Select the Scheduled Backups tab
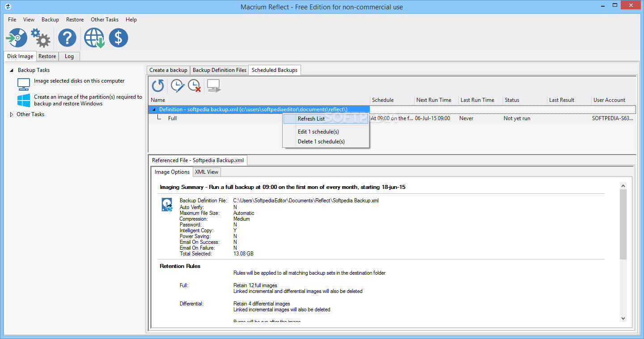644x339 pixels. (x=275, y=70)
